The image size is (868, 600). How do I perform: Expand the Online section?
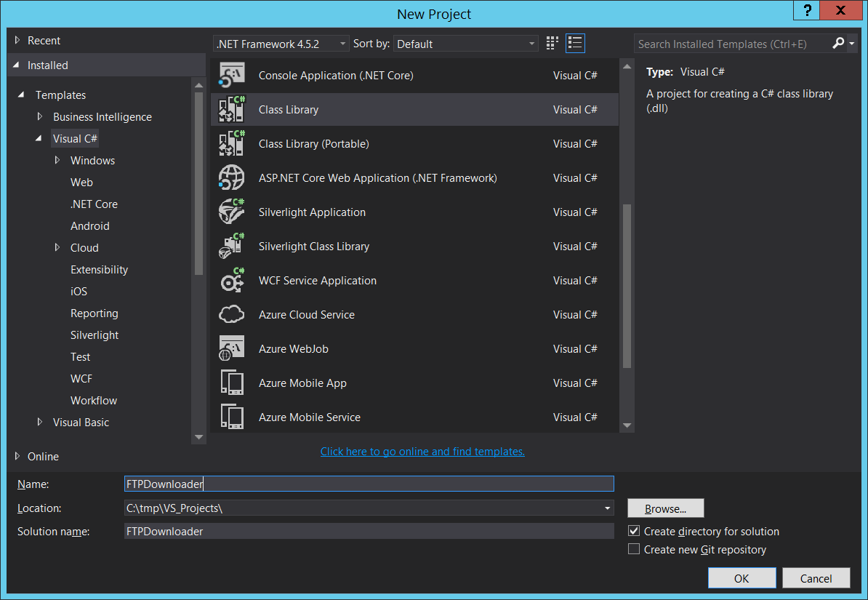17,456
